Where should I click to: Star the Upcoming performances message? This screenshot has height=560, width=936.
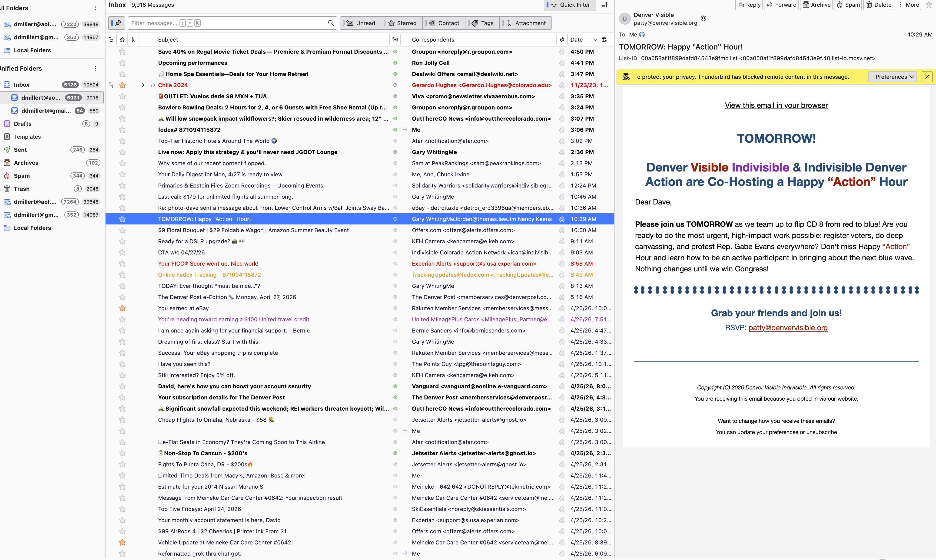tap(122, 63)
